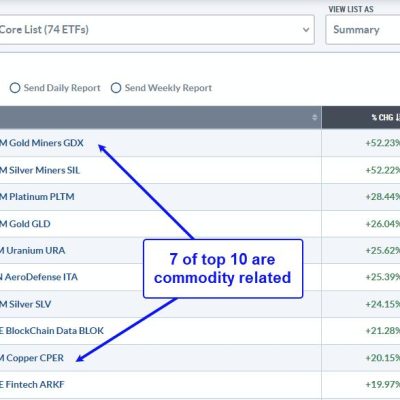
Task: Select the Send Weekly Report radio button
Action: [116, 88]
